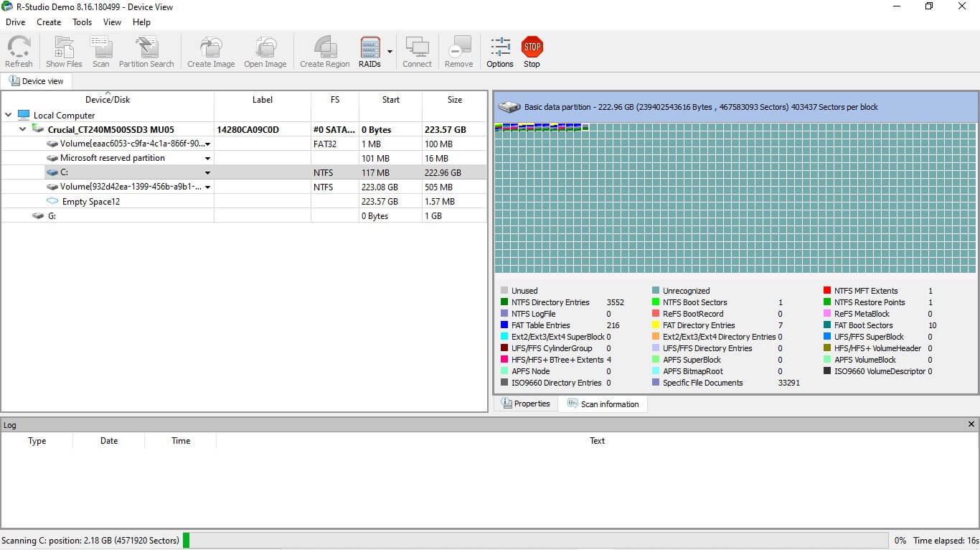This screenshot has height=550, width=980.
Task: Open dropdown arrow on C: row
Action: [207, 173]
